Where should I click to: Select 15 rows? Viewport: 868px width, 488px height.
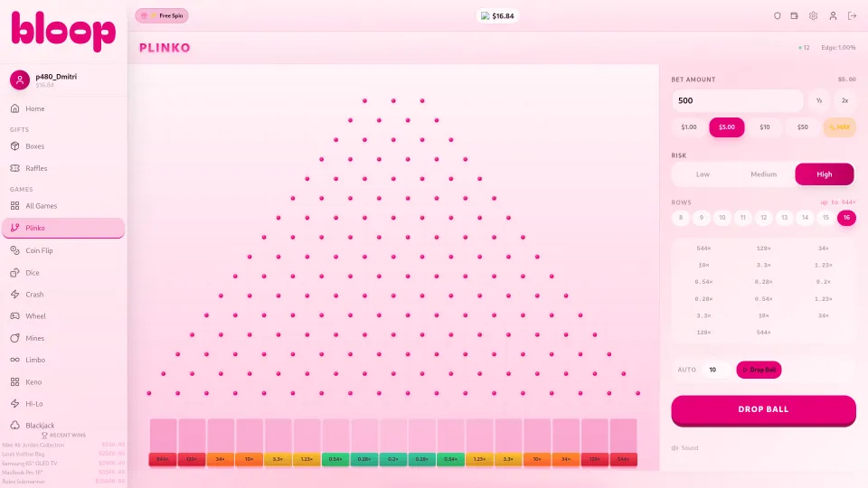[x=826, y=218]
